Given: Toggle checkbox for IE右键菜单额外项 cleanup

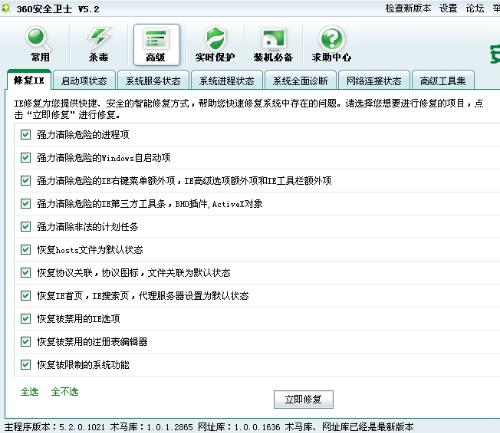Looking at the screenshot, I should (x=26, y=181).
